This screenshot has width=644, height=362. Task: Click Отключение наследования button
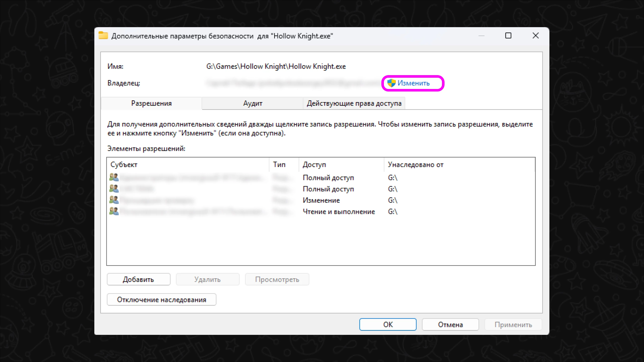point(162,300)
